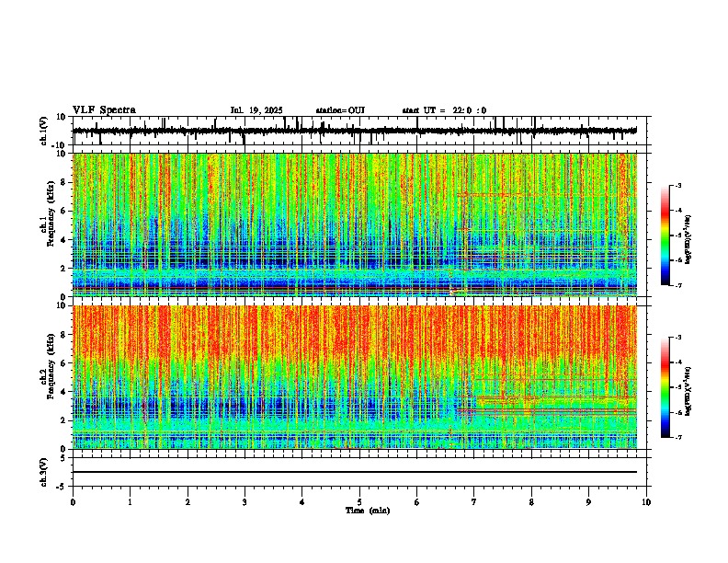Select the date label "Jul. 19, 2025"

tap(256, 110)
